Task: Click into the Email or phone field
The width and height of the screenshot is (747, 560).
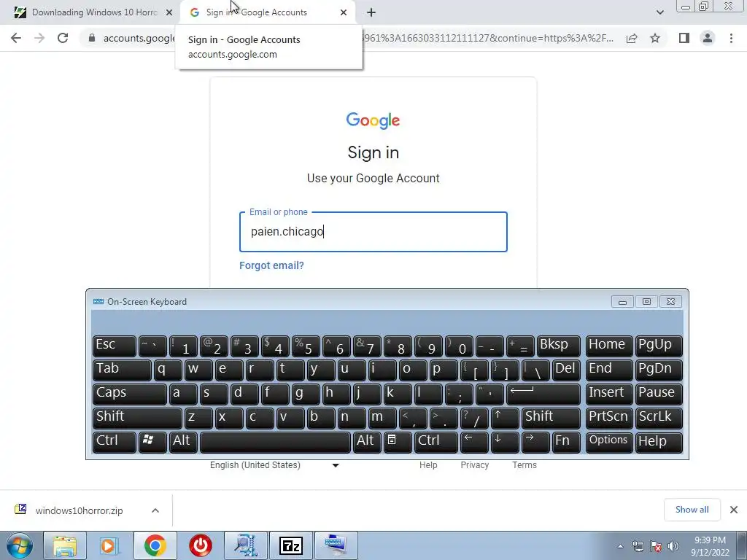Action: 373,232
